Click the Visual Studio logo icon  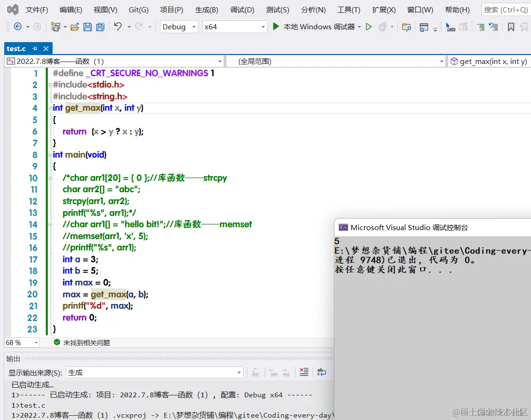[x=13, y=9]
